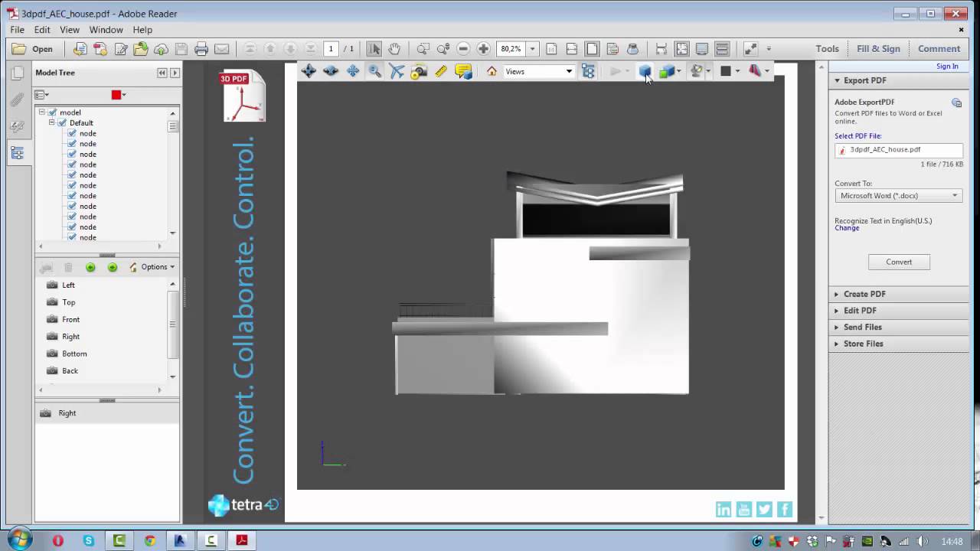Go to default home view
Image resolution: width=980 pixels, height=551 pixels.
point(492,71)
